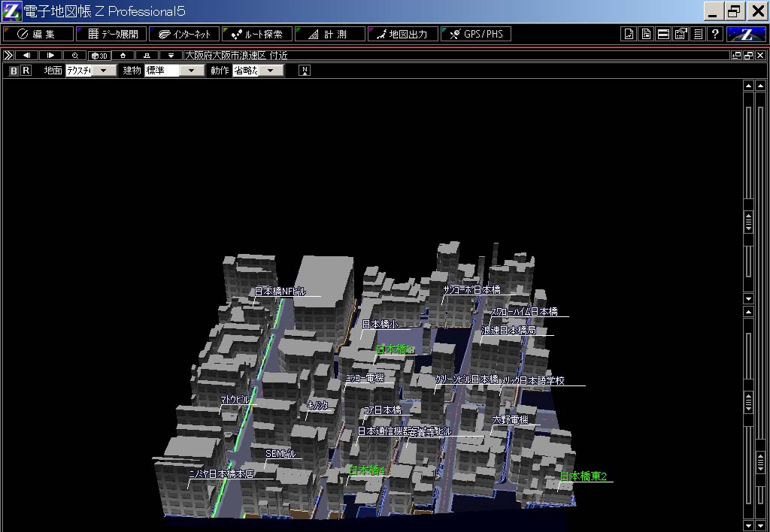Click the upper-left slider thumb handle

tap(748, 222)
